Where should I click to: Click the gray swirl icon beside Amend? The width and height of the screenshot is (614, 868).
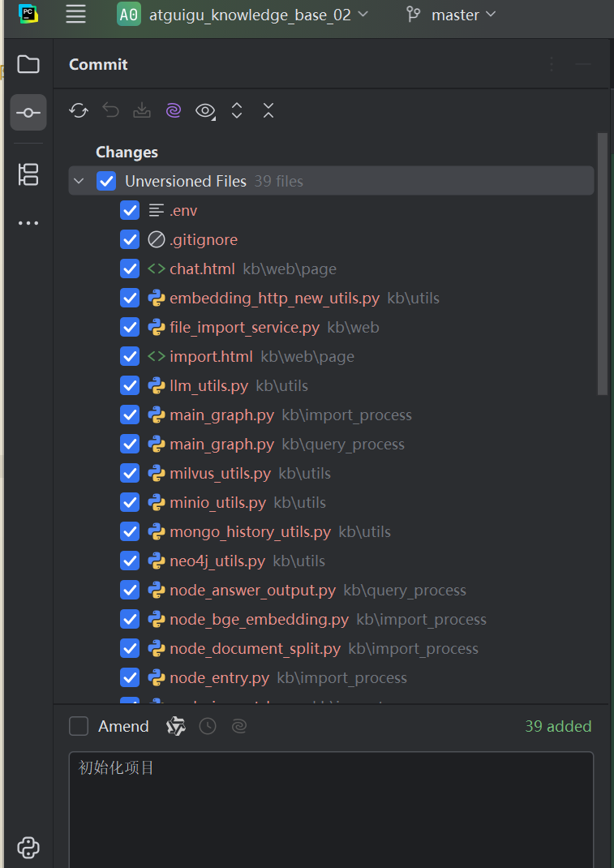click(x=239, y=726)
